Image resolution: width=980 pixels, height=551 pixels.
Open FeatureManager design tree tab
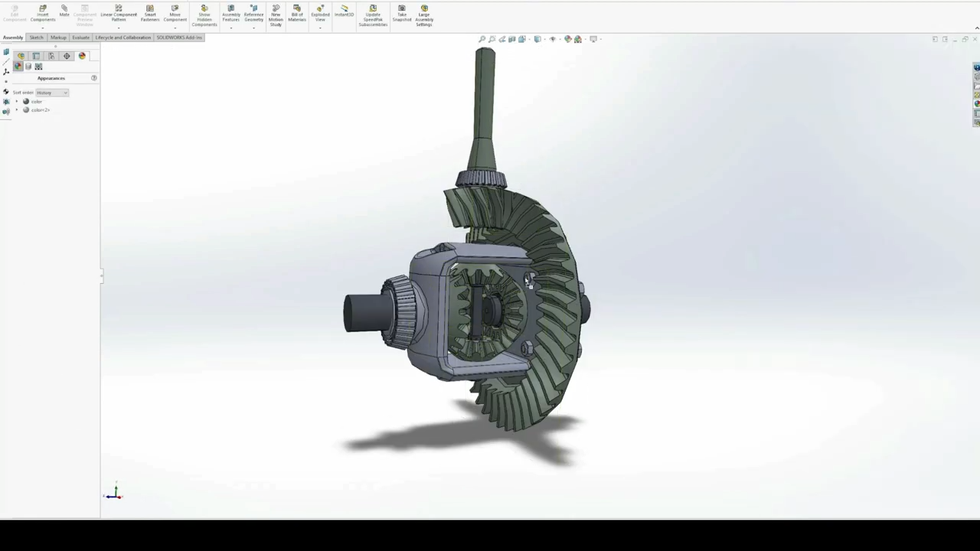coord(21,56)
